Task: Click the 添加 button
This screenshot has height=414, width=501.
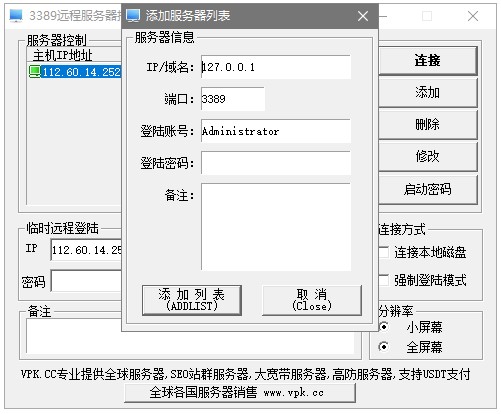Action: click(x=428, y=92)
